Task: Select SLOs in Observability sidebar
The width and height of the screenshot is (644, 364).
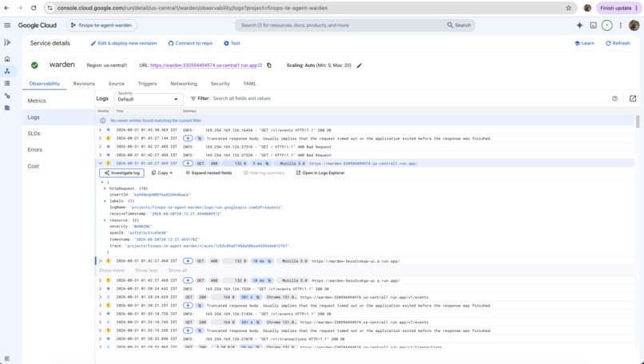Action: pyautogui.click(x=58, y=133)
